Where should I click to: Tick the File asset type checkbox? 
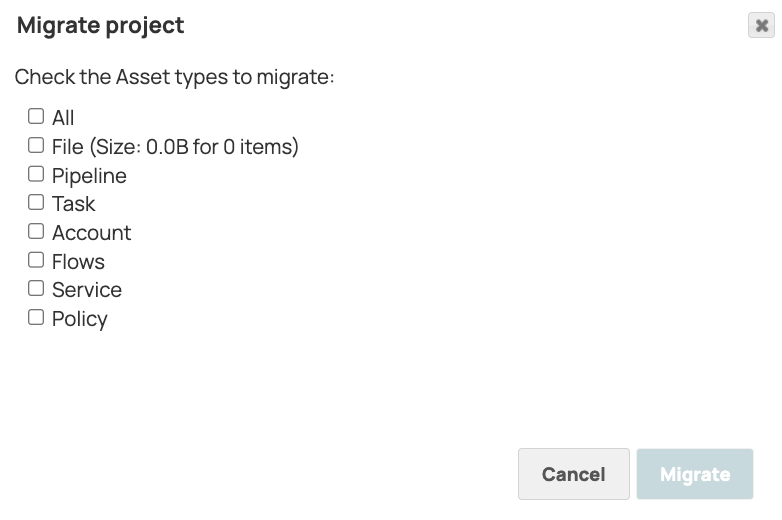[36, 145]
